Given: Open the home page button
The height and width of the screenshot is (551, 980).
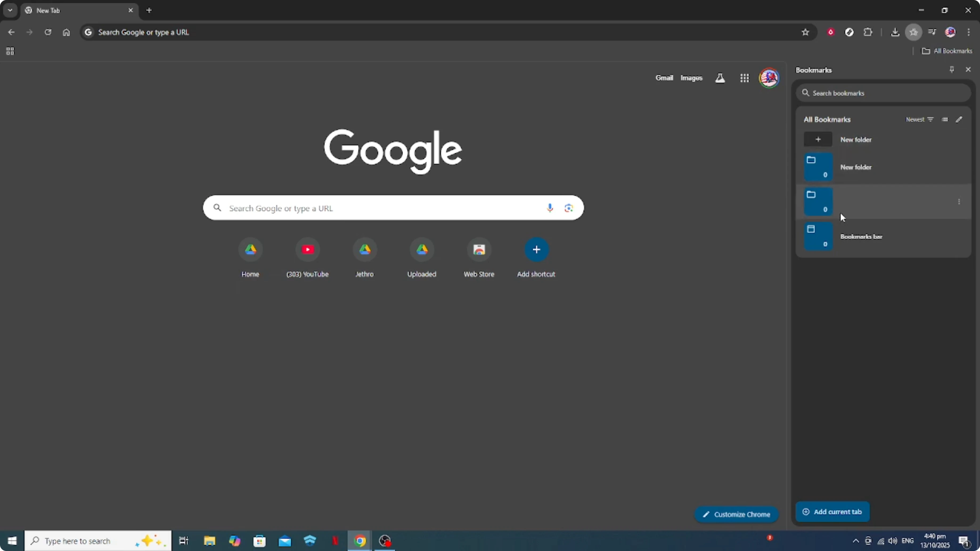Looking at the screenshot, I should click(66, 32).
